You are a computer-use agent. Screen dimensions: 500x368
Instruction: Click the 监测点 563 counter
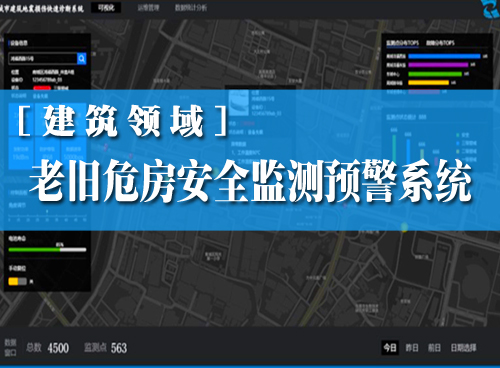tap(105, 348)
